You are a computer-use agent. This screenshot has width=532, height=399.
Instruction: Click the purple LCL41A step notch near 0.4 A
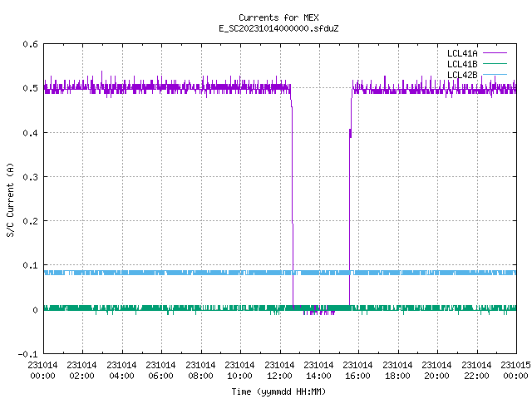[x=350, y=133]
